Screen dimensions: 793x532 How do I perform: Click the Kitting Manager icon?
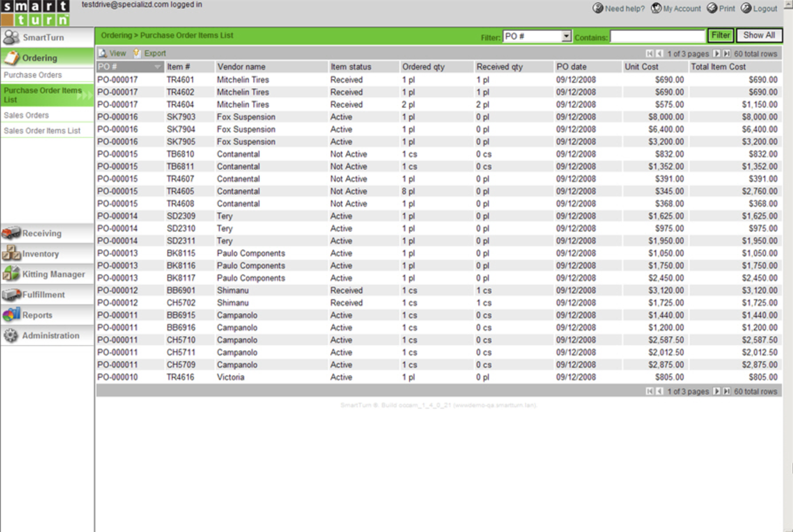pos(11,274)
